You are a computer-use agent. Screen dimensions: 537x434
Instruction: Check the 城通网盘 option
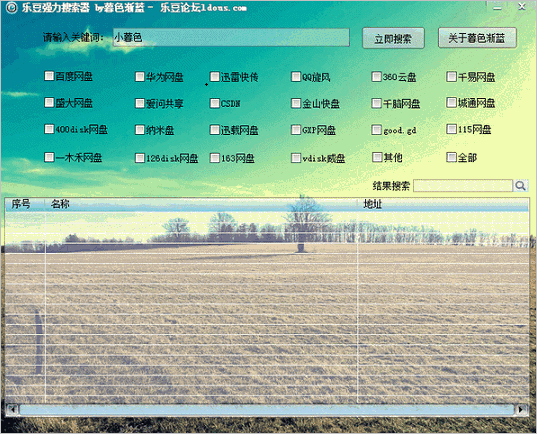[x=451, y=102]
